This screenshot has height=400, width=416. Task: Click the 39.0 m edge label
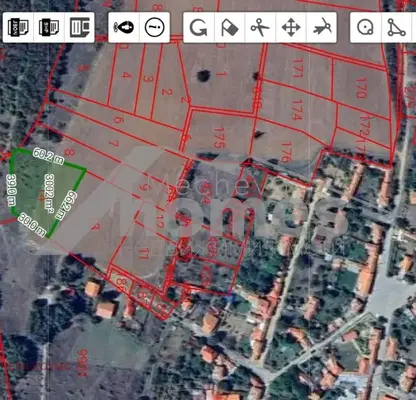point(12,189)
